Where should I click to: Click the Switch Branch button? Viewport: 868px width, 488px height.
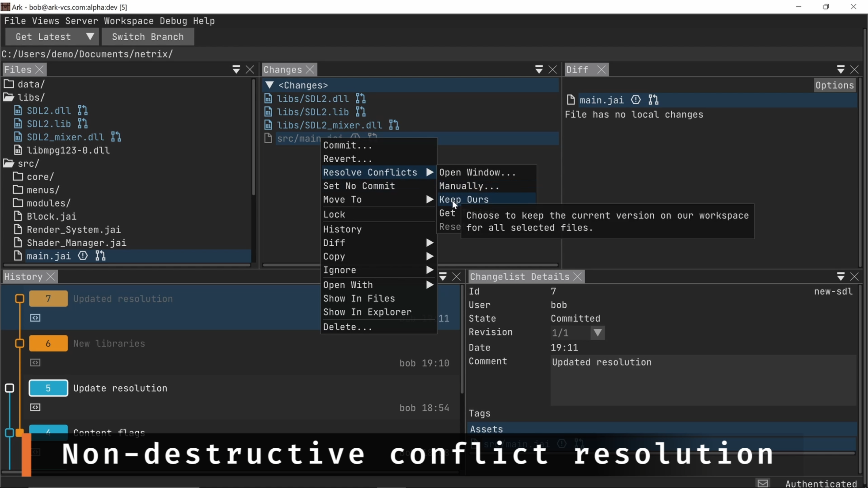coord(148,37)
